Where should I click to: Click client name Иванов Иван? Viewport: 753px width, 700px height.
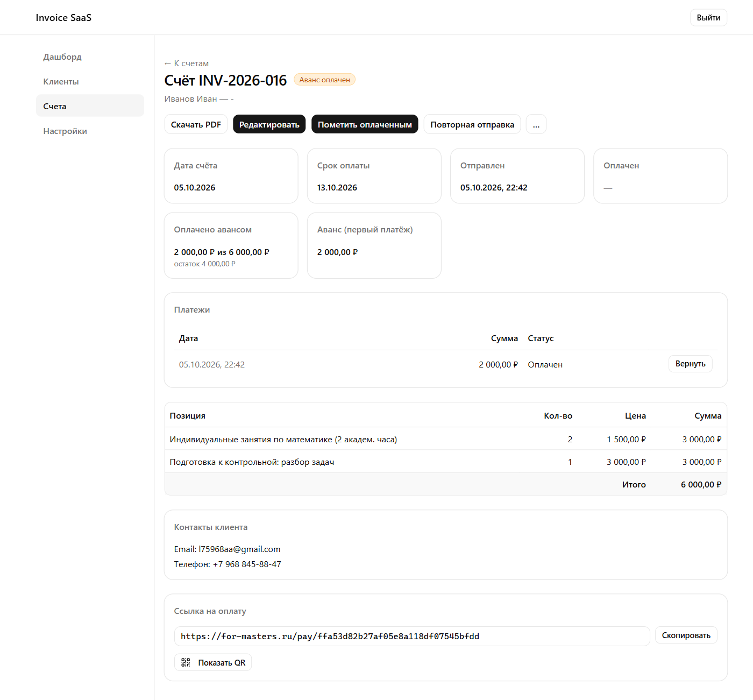pos(190,99)
